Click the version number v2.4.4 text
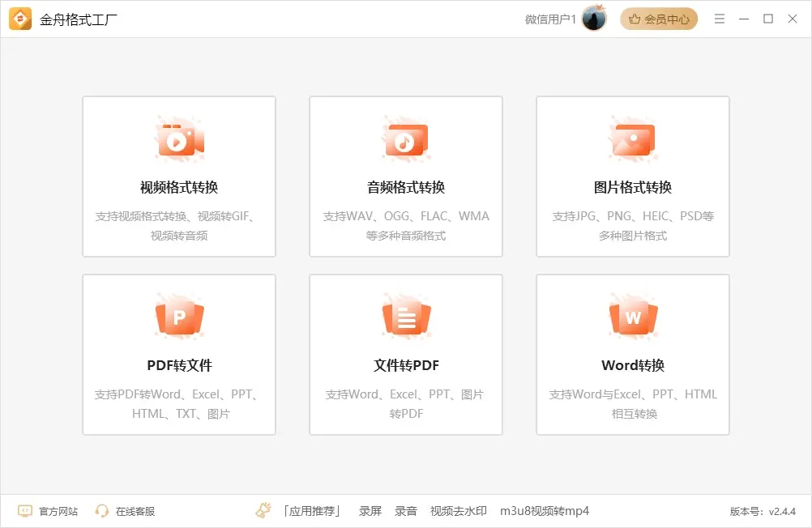 tap(782, 512)
